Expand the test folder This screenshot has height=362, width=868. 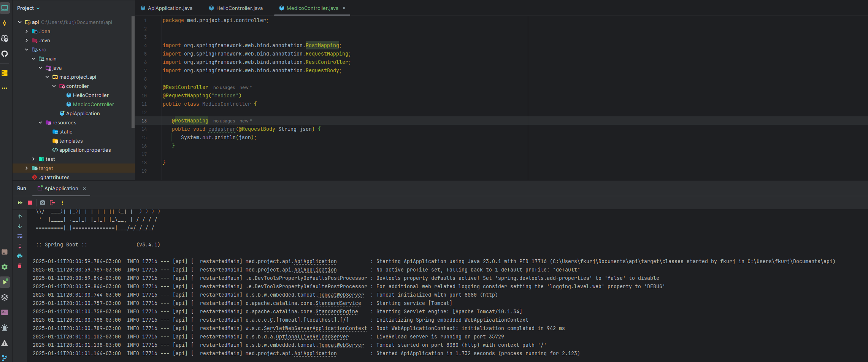pyautogui.click(x=33, y=159)
